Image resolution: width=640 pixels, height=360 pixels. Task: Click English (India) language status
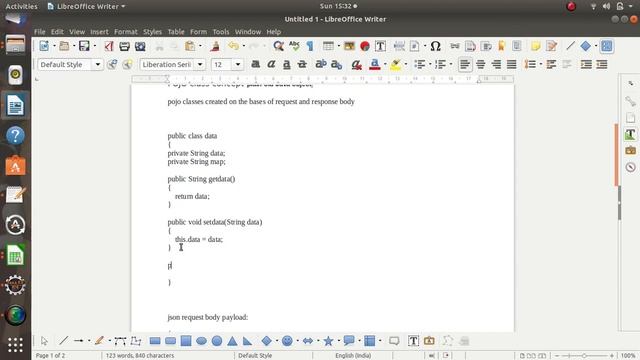click(x=353, y=356)
